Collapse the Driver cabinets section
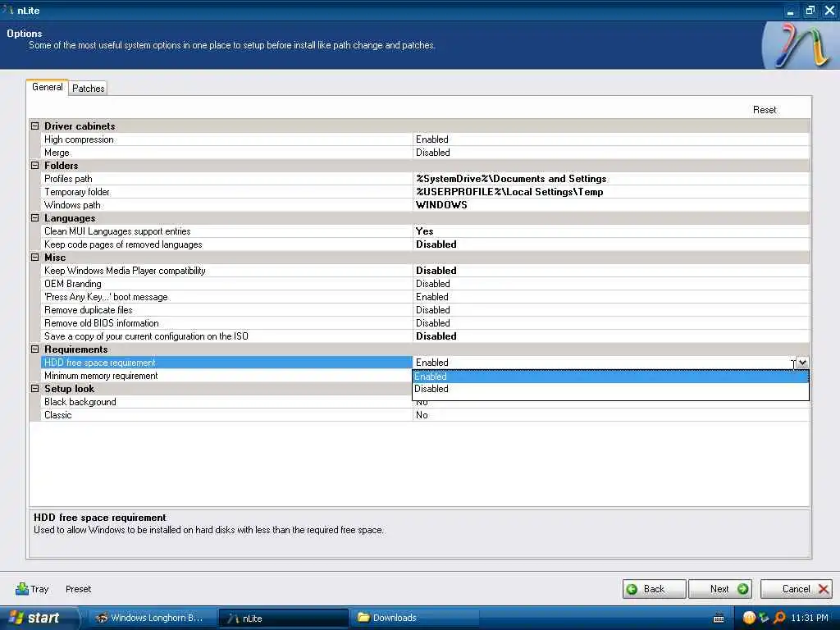The image size is (840, 630). pos(34,126)
